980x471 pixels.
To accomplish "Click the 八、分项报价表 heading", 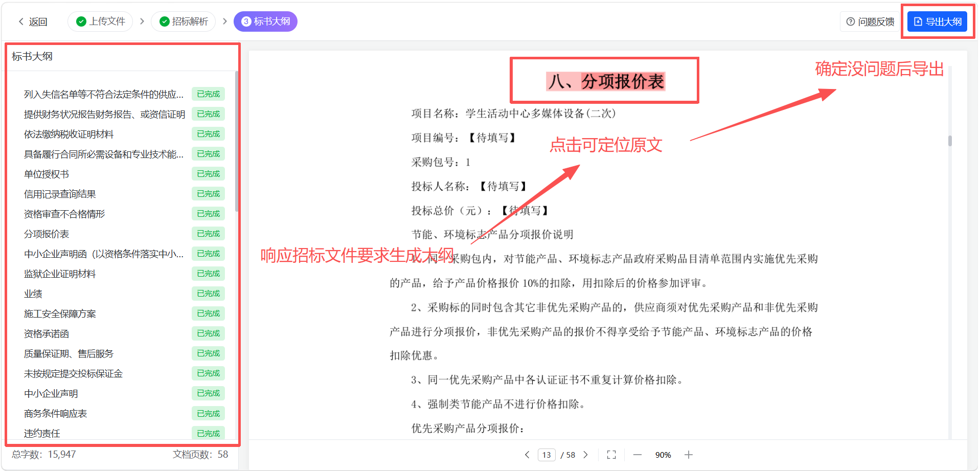I will pos(606,81).
